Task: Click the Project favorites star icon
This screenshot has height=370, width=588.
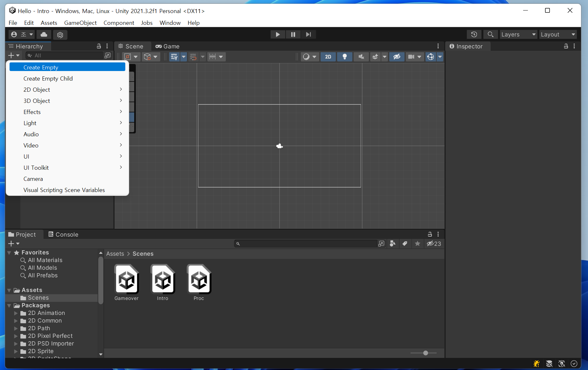Action: (418, 244)
